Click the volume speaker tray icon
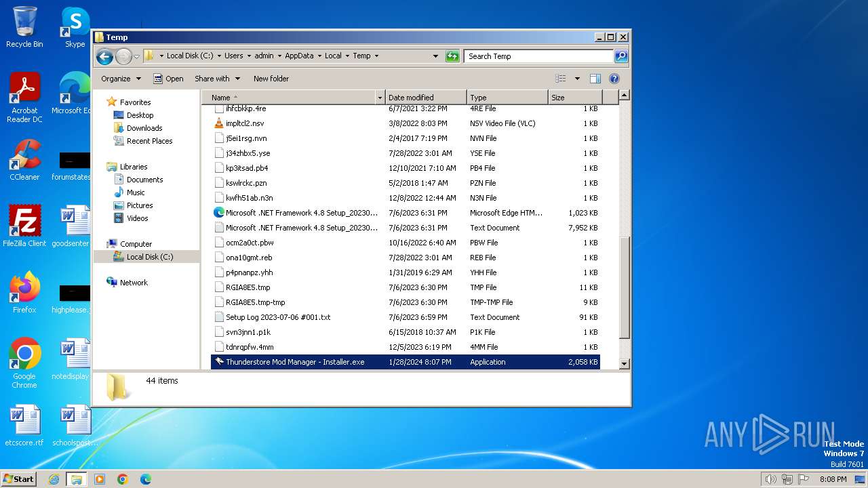 click(770, 479)
